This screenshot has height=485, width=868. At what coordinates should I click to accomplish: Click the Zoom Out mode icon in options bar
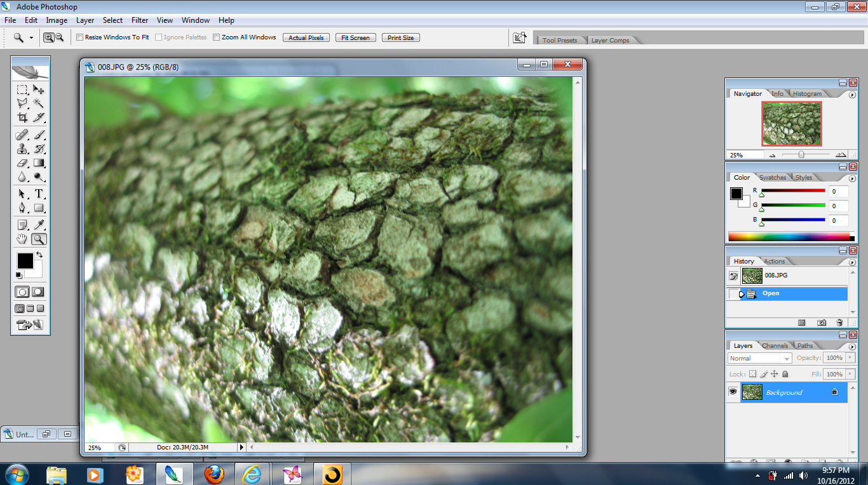(59, 37)
